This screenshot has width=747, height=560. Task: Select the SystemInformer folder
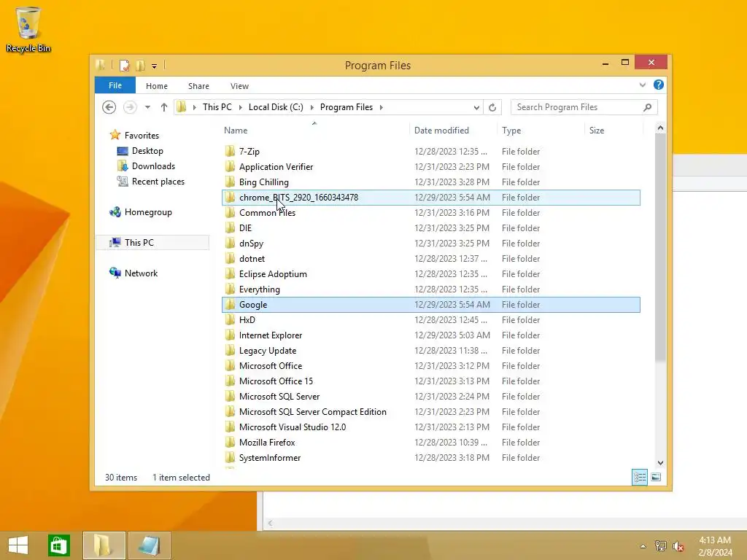tap(431, 458)
